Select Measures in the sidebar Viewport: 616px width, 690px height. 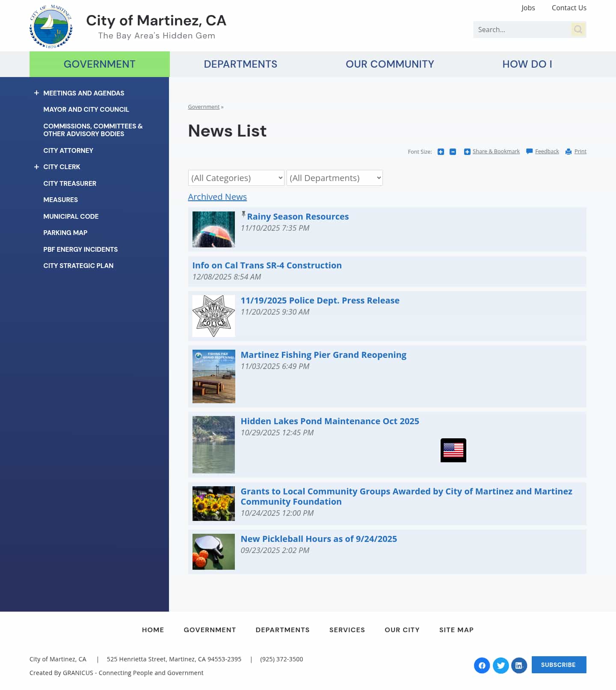(60, 200)
